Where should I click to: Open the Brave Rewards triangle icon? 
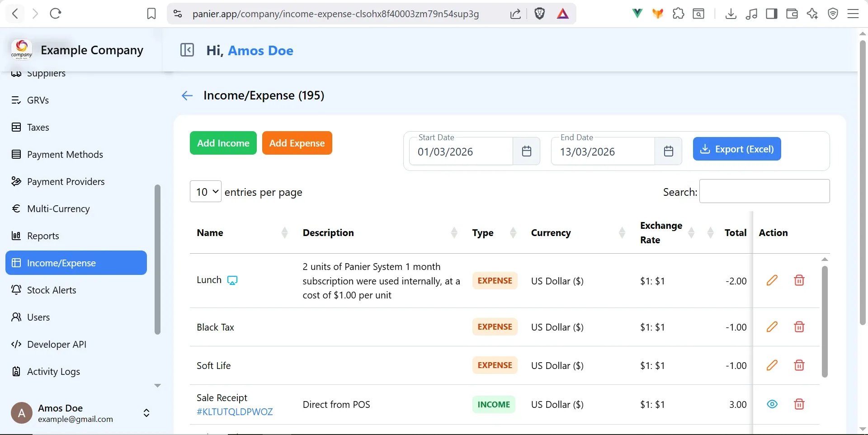(563, 14)
